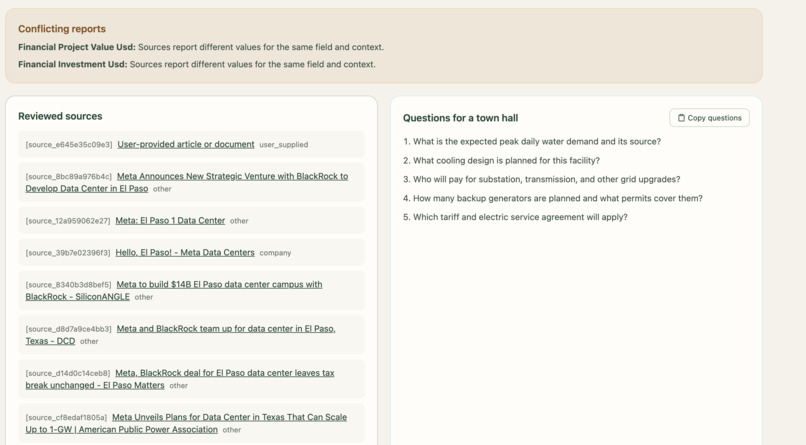Select source ID source_8bc89a976b4c
The image size is (806, 445).
pyautogui.click(x=69, y=177)
